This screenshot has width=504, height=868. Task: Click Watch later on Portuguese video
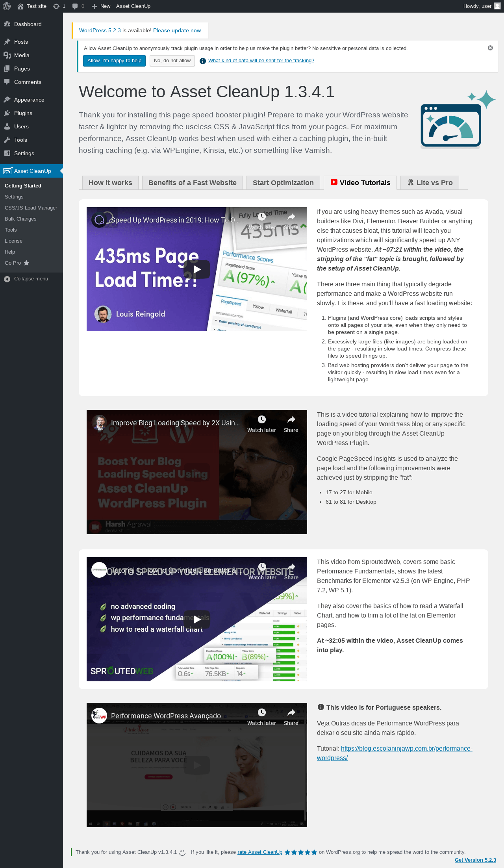coord(261,717)
